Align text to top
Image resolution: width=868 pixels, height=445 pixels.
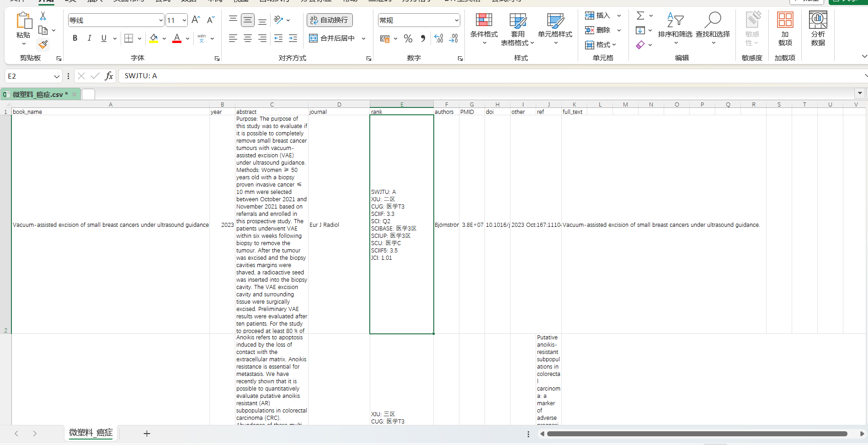(x=233, y=20)
